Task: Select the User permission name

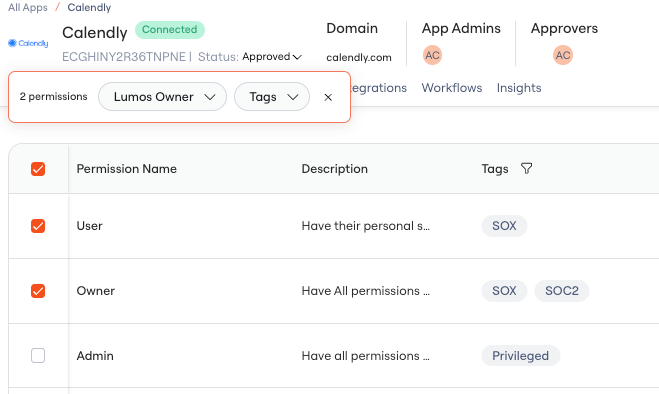Action: coord(90,226)
